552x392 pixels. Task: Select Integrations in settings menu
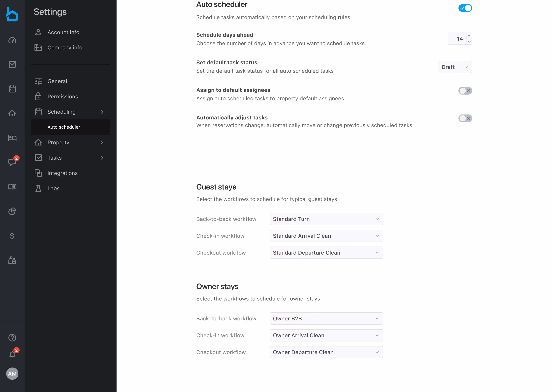(x=62, y=173)
